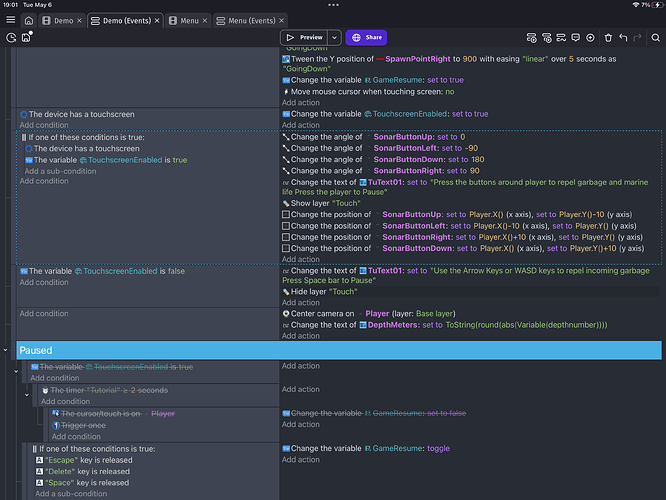Add action below DepthMeters text action
Image resolution: width=666 pixels, height=500 pixels.
click(301, 336)
